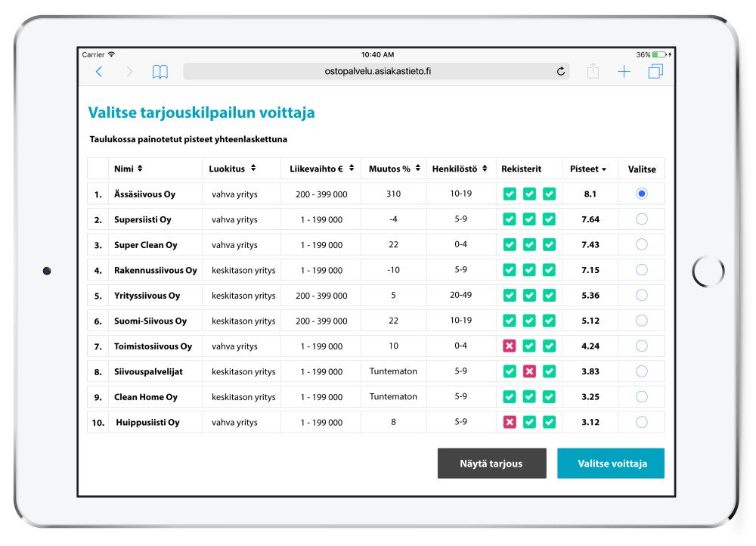
Task: Open the Safari share sheet icon
Action: click(593, 71)
